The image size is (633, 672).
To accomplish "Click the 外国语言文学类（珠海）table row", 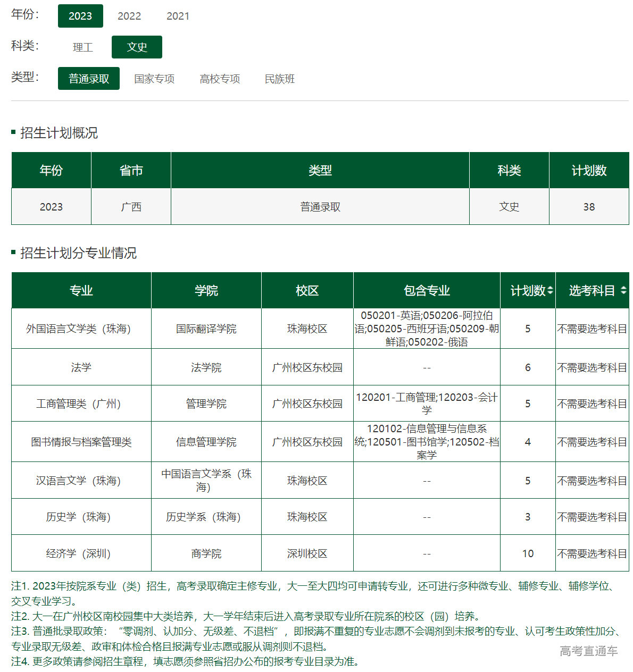I will [x=81, y=329].
